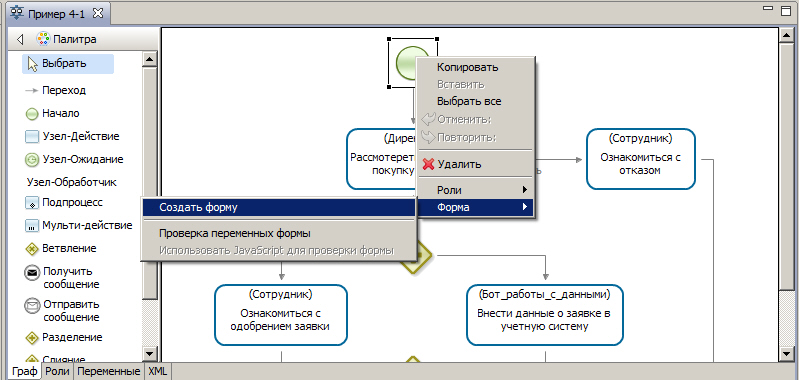Select the Ветвление branching tool

click(61, 249)
